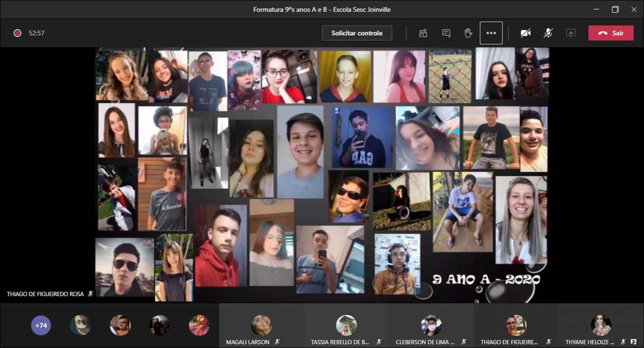Click the Spider-Man participant avatar
The image size is (644, 348).
199,325
